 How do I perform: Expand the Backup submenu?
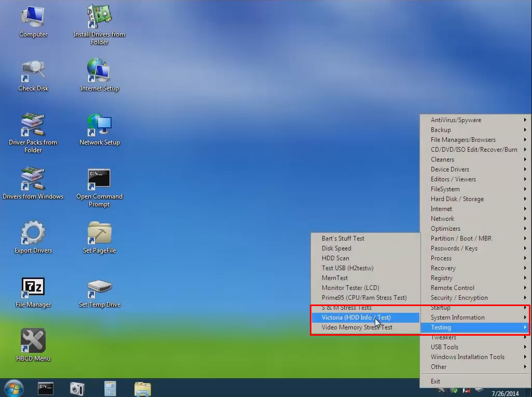[x=475, y=130]
